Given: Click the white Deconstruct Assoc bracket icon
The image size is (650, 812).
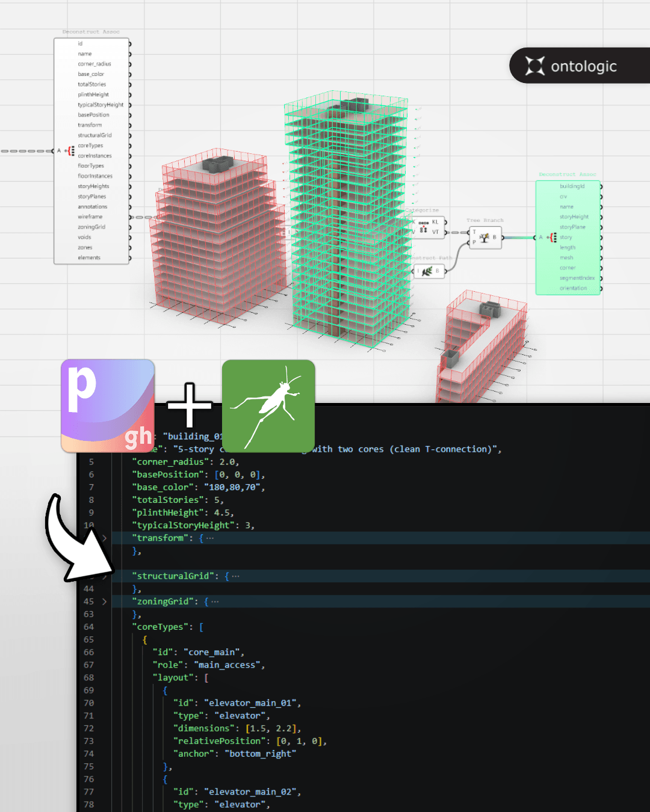Looking at the screenshot, I should pyautogui.click(x=71, y=151).
